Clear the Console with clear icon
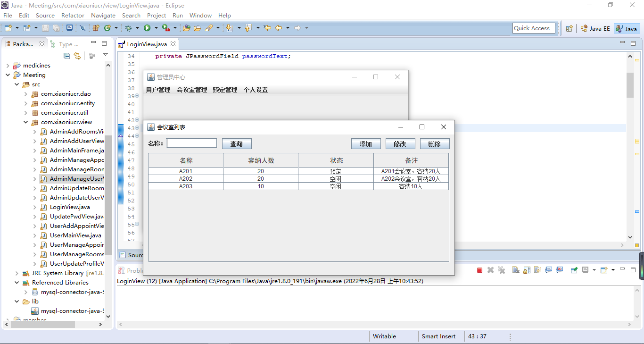Image resolution: width=644 pixels, height=344 pixels. coord(516,270)
